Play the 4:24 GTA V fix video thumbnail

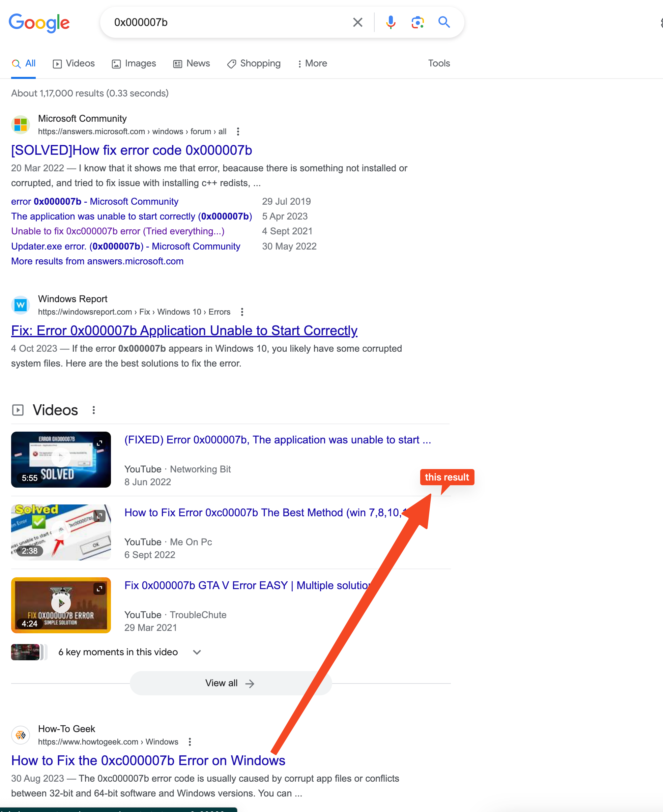[61, 605]
